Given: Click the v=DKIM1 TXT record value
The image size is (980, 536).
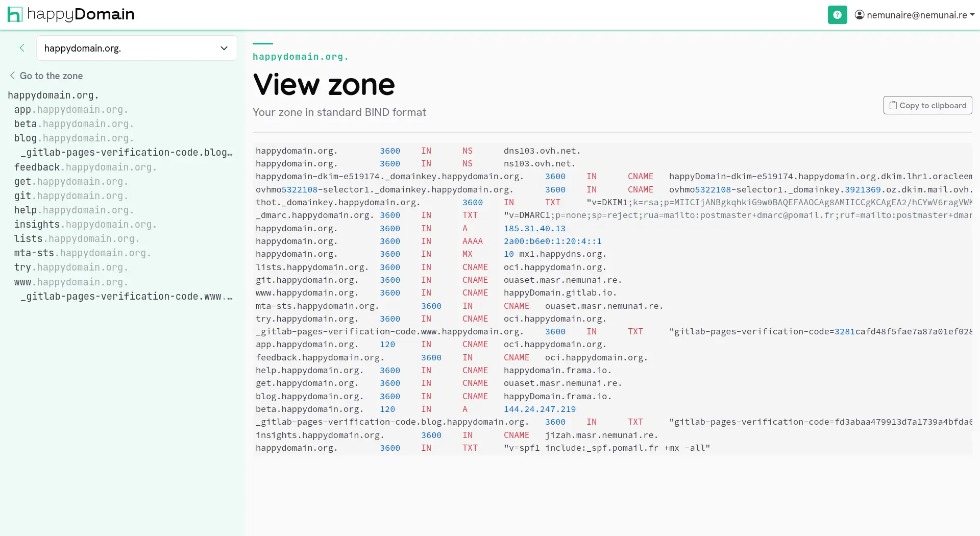Looking at the screenshot, I should (779, 202).
